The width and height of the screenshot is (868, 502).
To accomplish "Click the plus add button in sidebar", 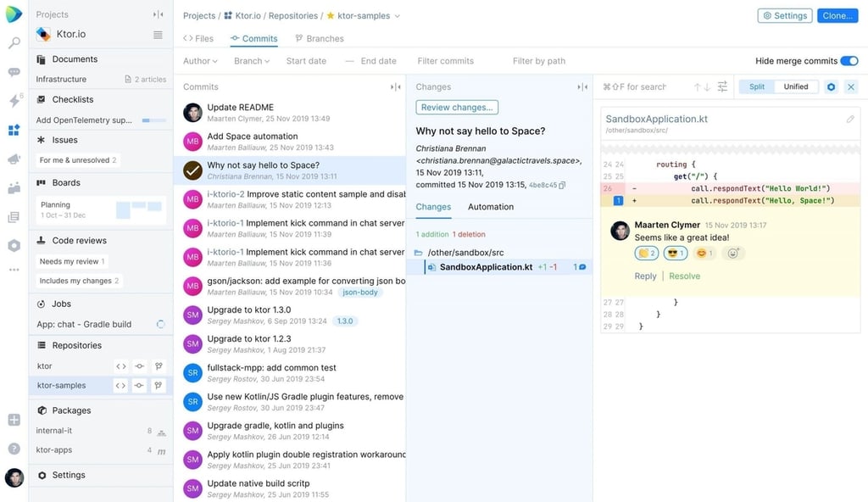I will coord(14,420).
